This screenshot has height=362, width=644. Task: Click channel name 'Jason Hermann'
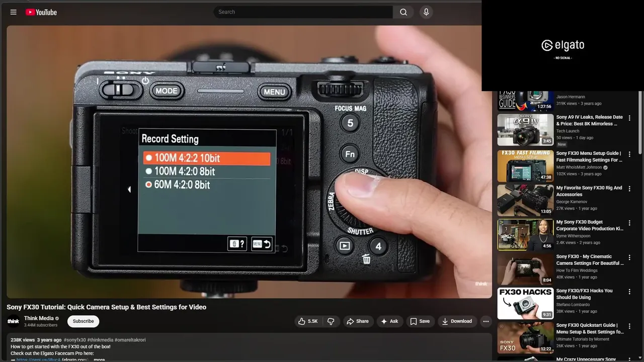click(x=571, y=97)
